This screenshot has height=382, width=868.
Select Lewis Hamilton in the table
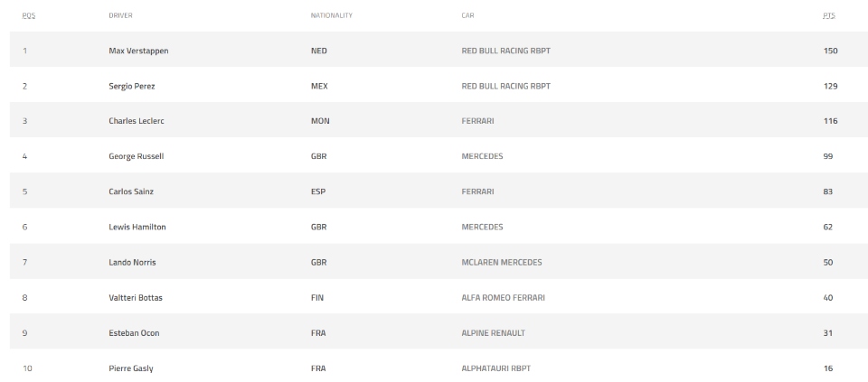[137, 227]
